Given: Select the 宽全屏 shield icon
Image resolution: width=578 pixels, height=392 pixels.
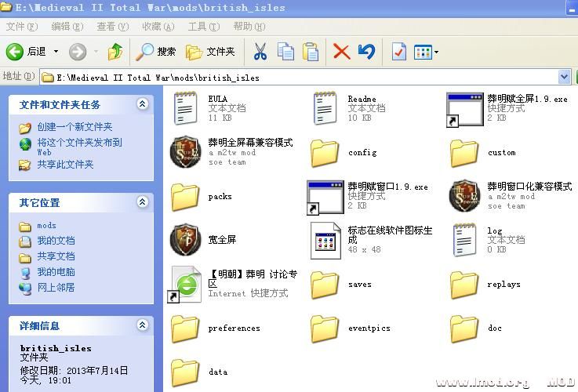Looking at the screenshot, I should [x=185, y=240].
